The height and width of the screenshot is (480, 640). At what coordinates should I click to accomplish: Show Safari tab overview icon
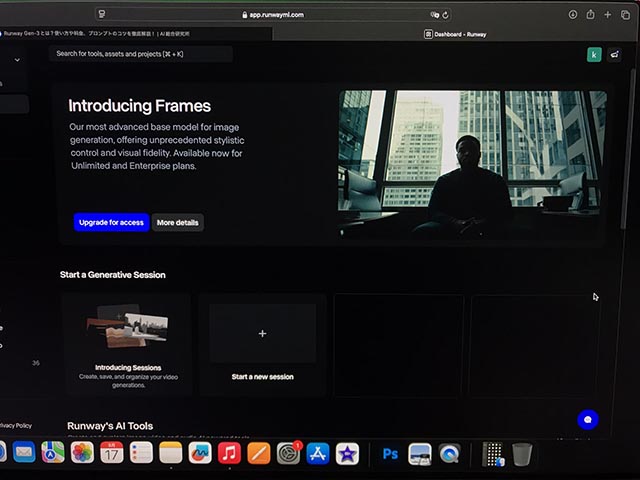[x=625, y=15]
